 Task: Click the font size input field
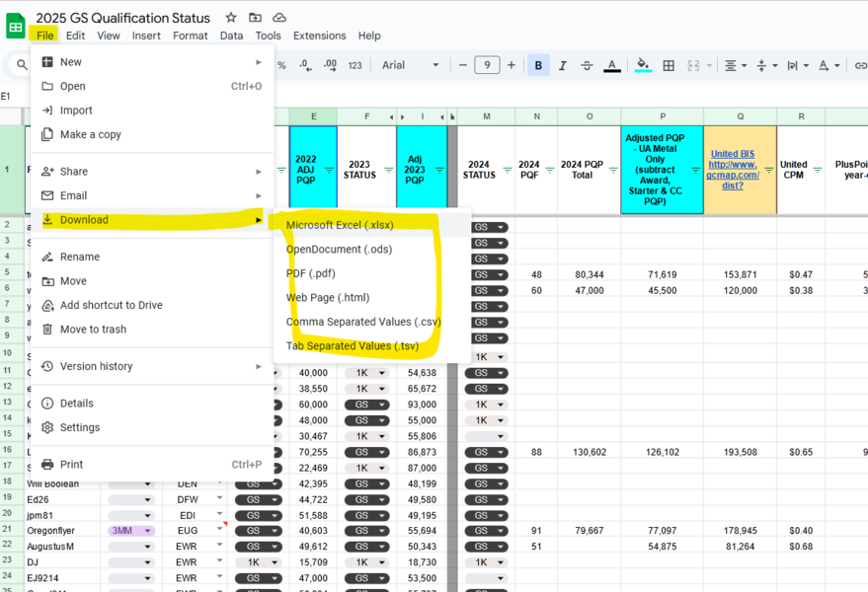click(487, 65)
